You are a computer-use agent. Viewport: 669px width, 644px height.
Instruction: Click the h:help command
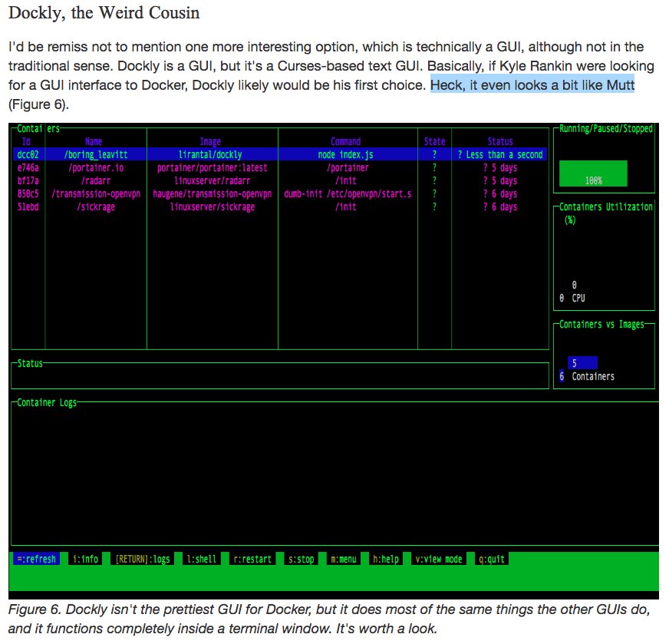click(x=386, y=559)
